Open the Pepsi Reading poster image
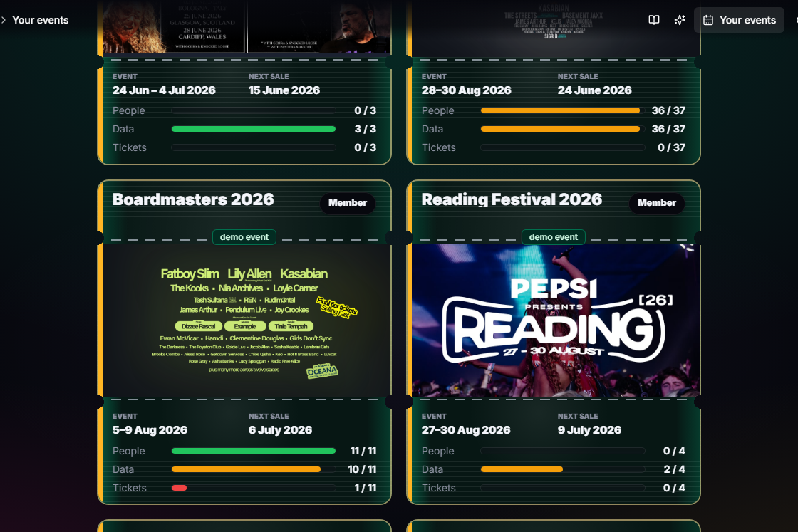This screenshot has width=798, height=532. (556, 320)
